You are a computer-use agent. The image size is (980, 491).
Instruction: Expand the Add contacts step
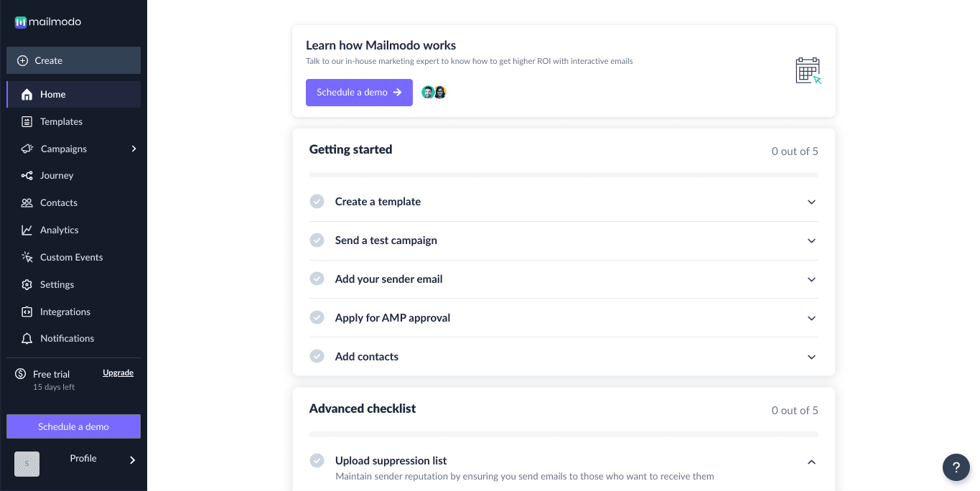811,357
